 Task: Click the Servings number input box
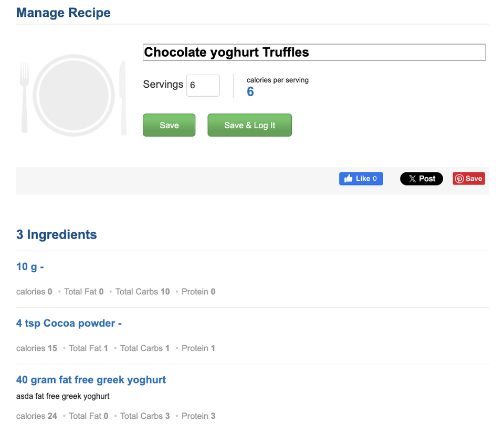[203, 86]
